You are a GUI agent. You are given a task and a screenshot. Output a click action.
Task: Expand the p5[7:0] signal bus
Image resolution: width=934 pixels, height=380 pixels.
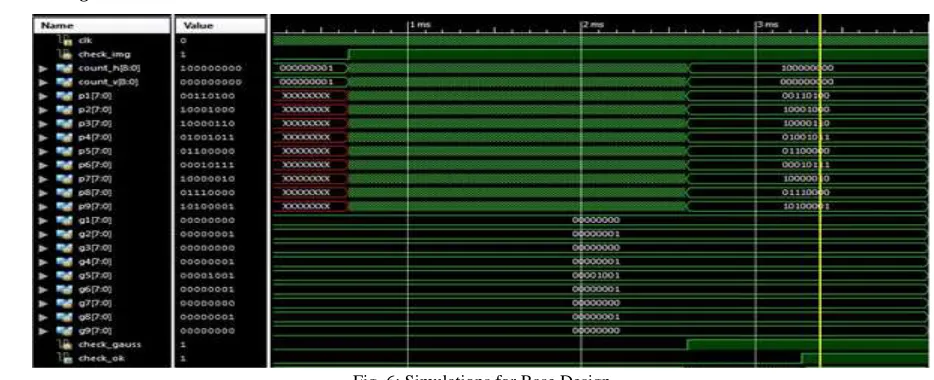click(x=42, y=151)
